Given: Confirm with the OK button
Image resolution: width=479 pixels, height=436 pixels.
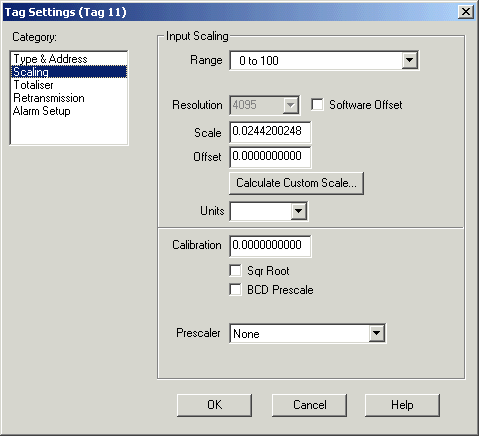Looking at the screenshot, I should (x=214, y=405).
